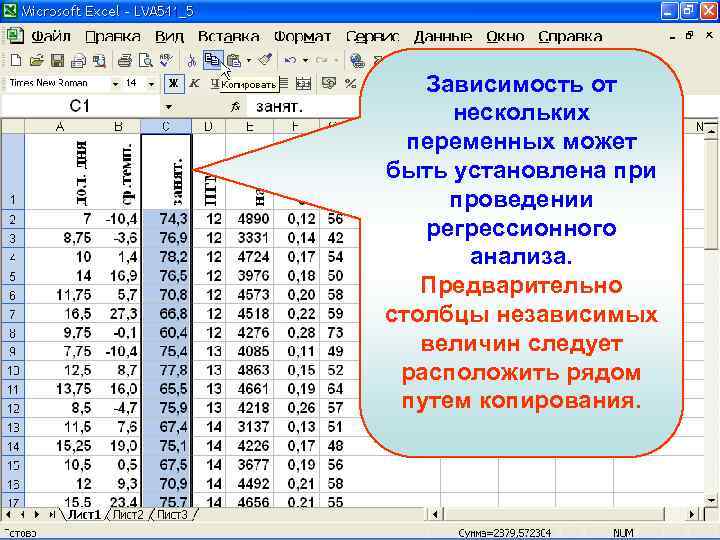
Task: Select column B header
Action: [118, 126]
